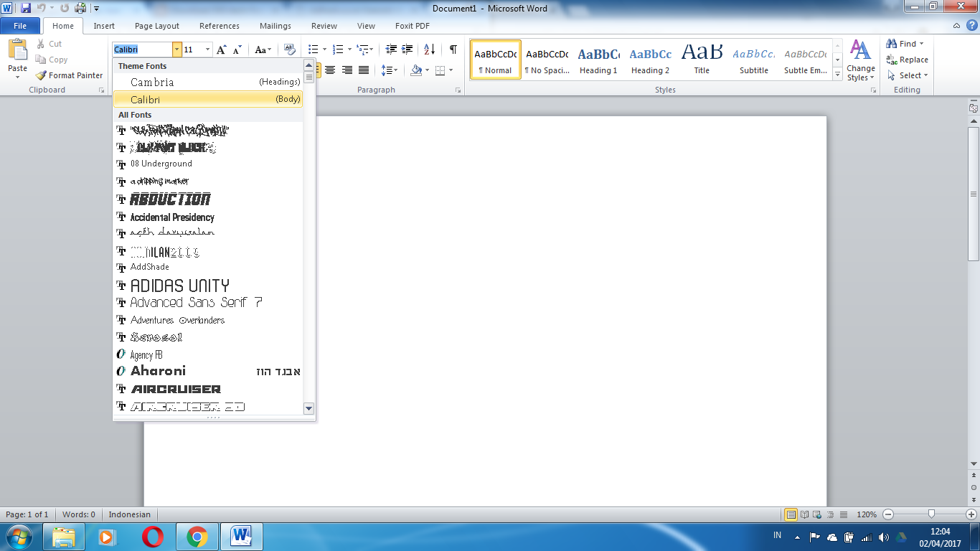Open the Change Case dropdown
Image resolution: width=980 pixels, height=551 pixels.
coord(263,50)
